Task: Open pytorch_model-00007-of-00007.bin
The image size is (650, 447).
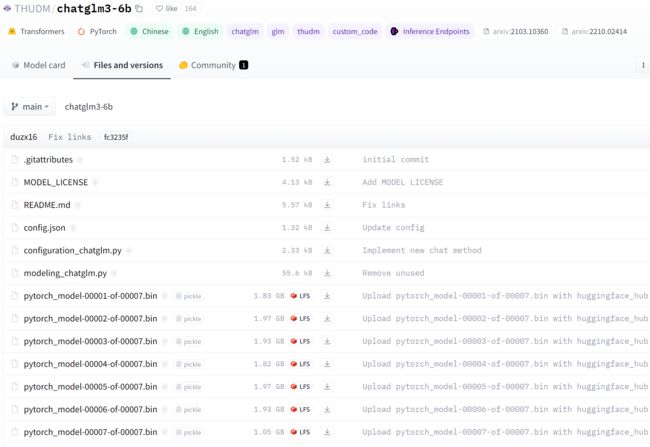Action: click(90, 432)
